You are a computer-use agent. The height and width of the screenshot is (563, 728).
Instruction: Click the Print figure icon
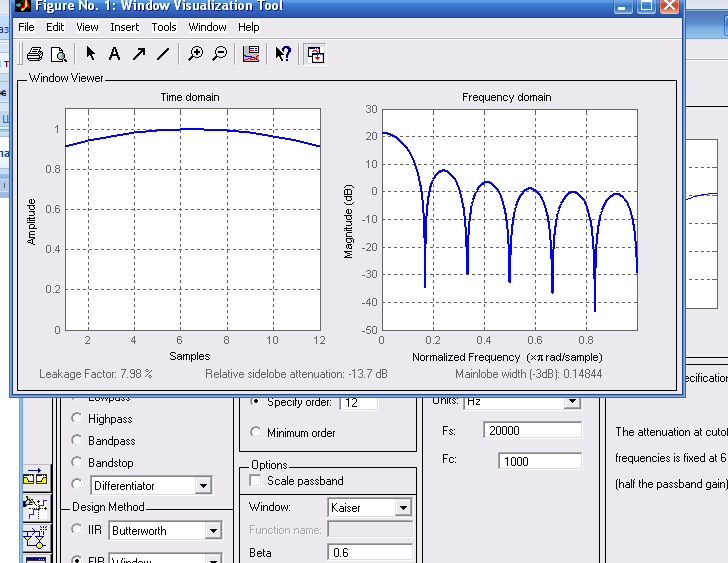click(35, 54)
